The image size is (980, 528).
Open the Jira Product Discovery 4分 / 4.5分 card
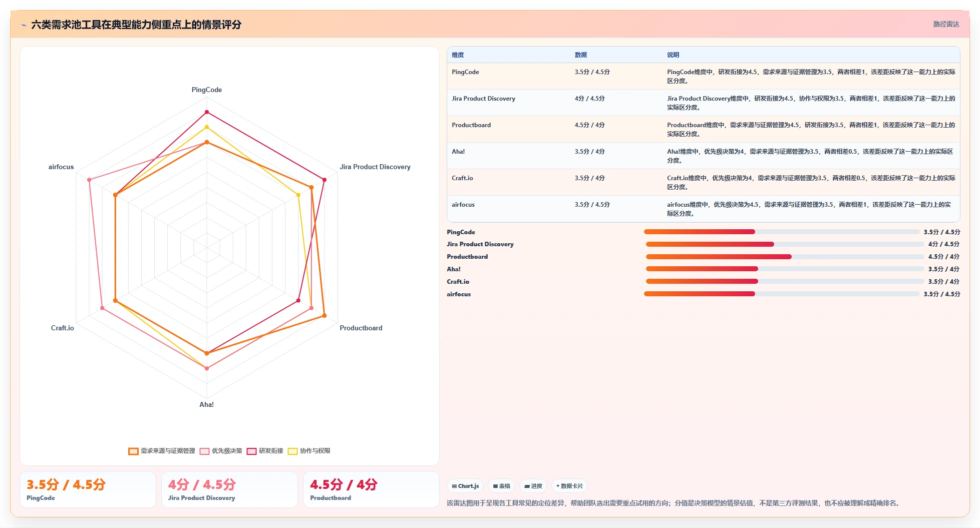(x=229, y=489)
